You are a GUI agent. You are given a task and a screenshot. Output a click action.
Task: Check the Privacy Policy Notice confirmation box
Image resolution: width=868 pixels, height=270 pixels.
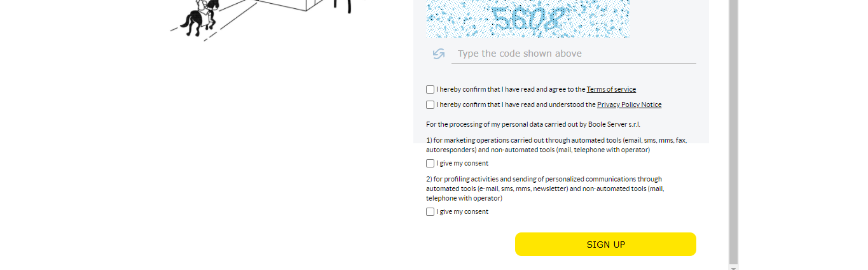[x=431, y=105]
